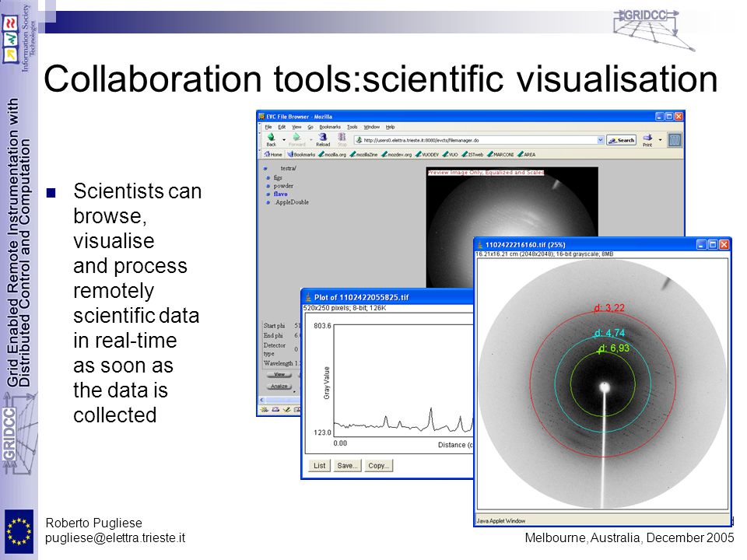
Task: Open the Bookmarks menu in Mozilla
Action: point(330,127)
